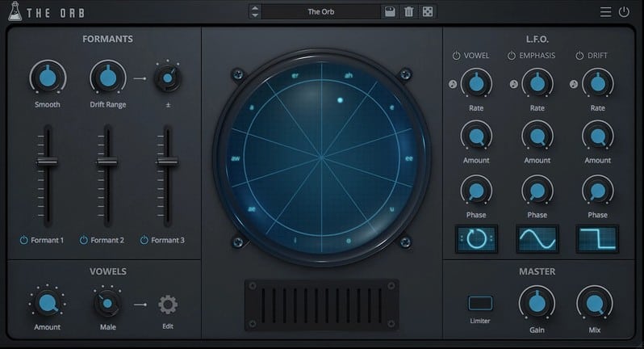Click the Vowel Rate knob

476,84
